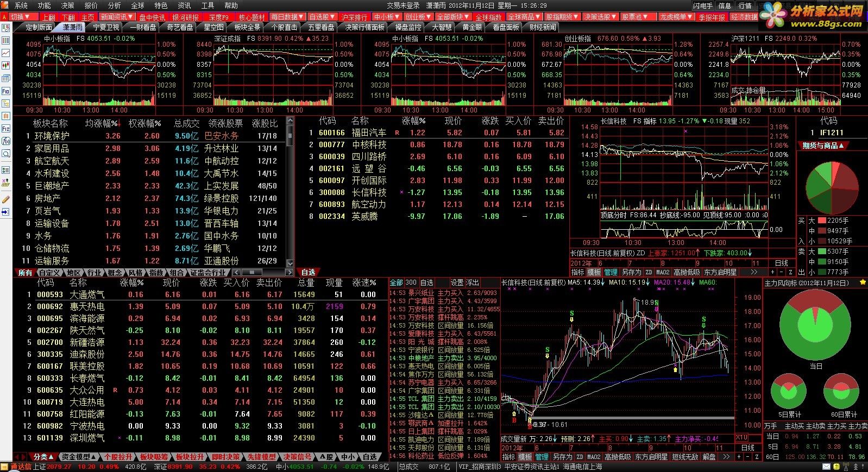Open 设置 in the alert feed header
Screen dimensions: 868x472
(457, 282)
